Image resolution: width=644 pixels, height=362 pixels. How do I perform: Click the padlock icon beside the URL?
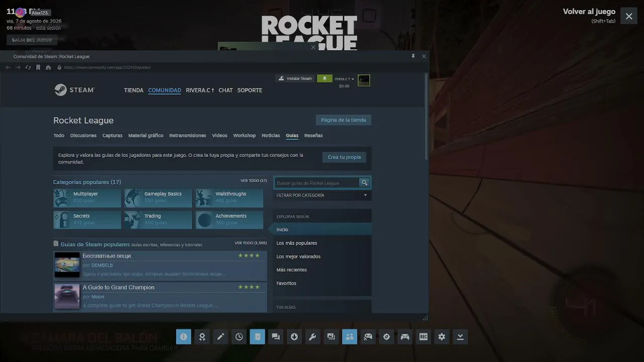coord(59,67)
